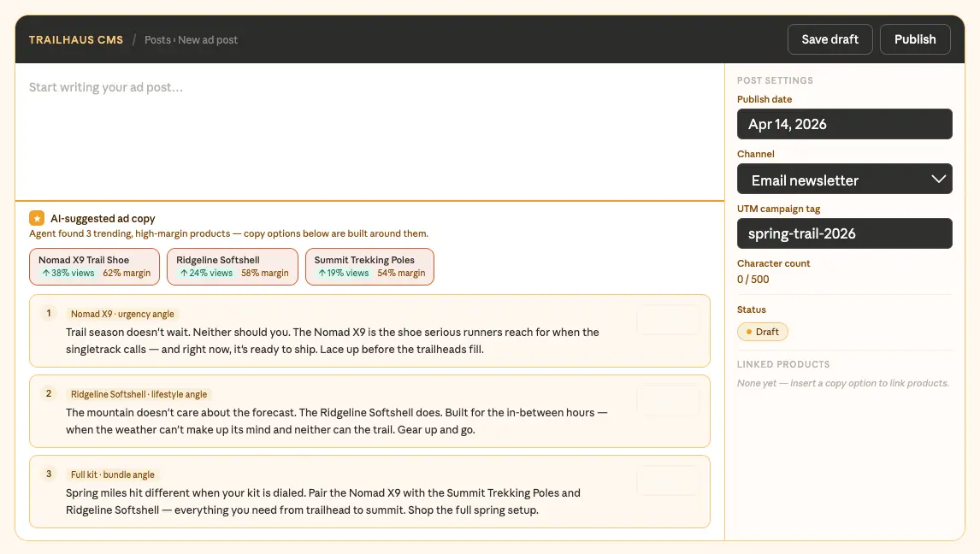
Task: Choose copy option 2 Ridgeline Softshell lifestyle
Action: (369, 411)
